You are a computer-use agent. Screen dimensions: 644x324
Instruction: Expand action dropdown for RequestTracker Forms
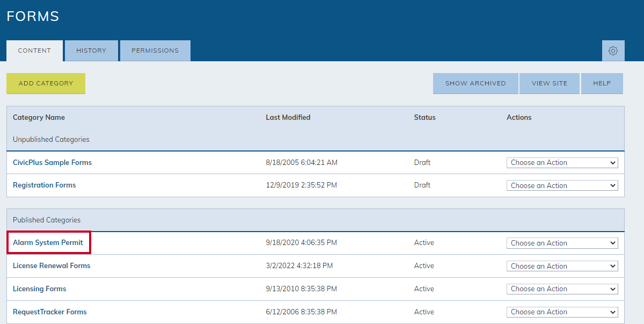pos(562,312)
